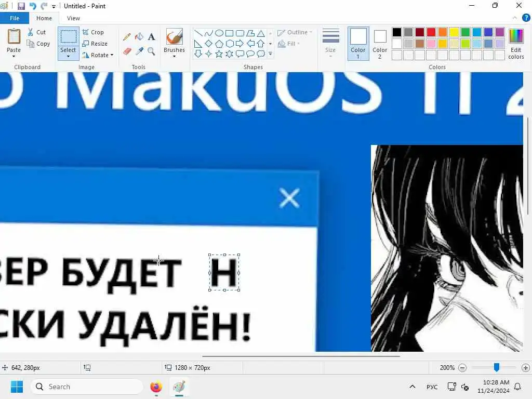Open the File menu
The image size is (532, 399).
click(x=15, y=18)
